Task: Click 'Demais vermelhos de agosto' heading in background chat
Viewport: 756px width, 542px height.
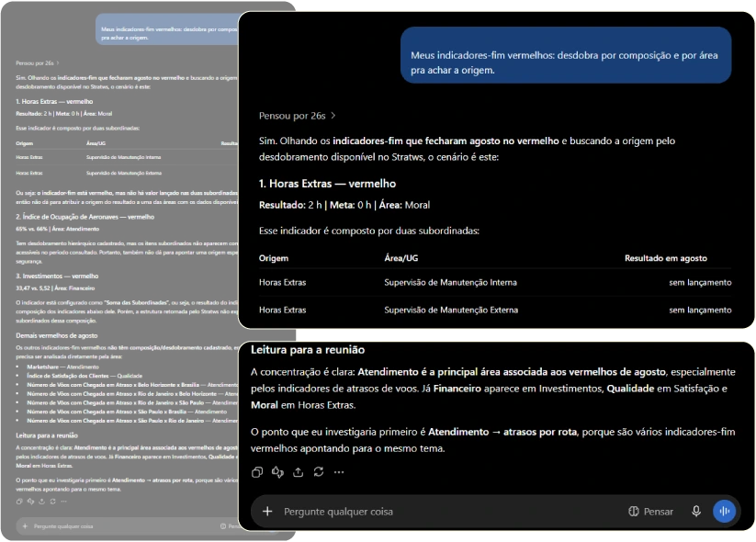Action: coord(56,335)
